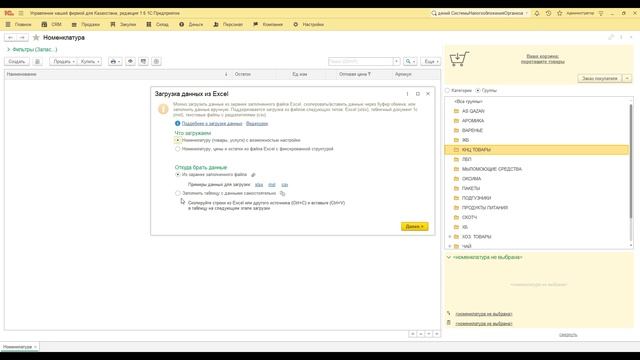Open the Деньги section
The height and width of the screenshot is (360, 640).
point(191,24)
